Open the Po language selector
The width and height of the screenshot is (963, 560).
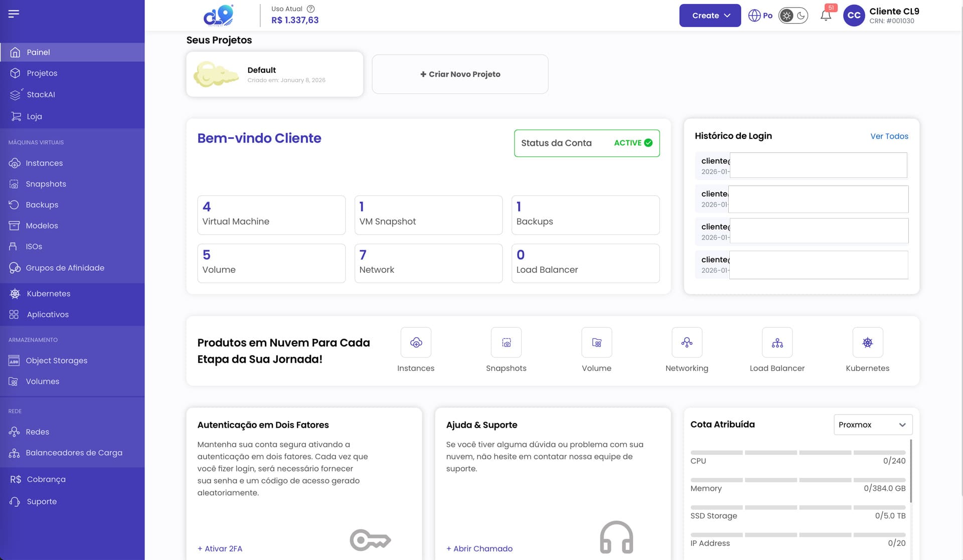pos(760,16)
